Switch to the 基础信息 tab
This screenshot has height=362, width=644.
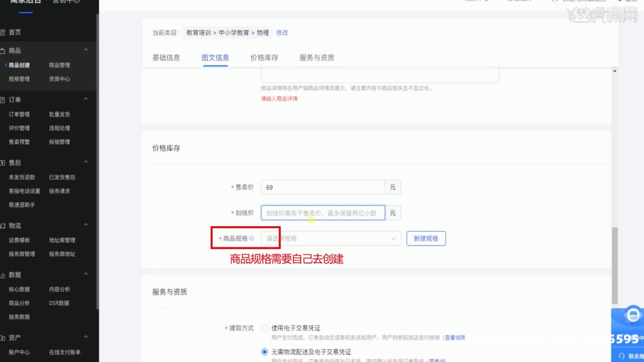(x=166, y=58)
